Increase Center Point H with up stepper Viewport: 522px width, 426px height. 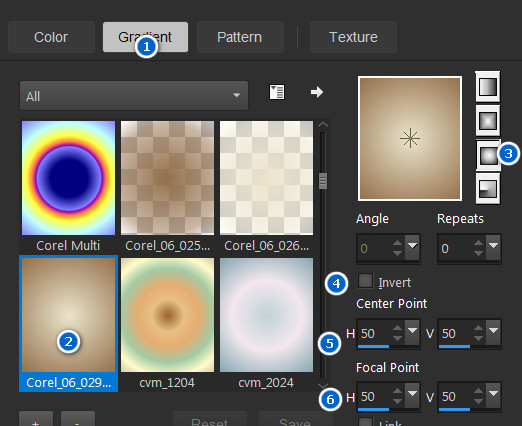397,328
